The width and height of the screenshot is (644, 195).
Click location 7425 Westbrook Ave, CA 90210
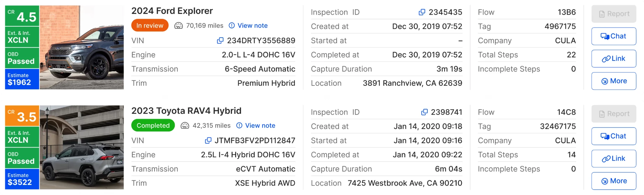coord(405,183)
